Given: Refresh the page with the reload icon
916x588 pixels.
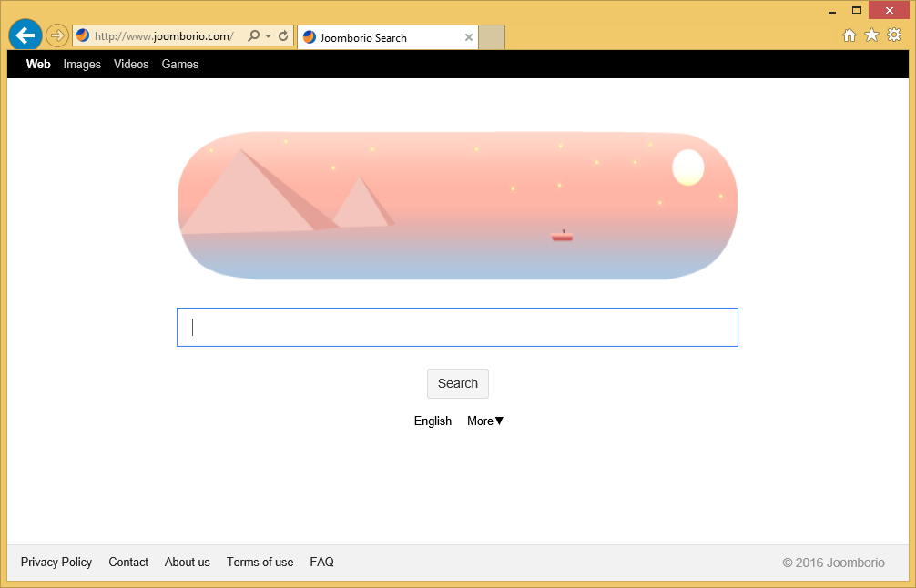Looking at the screenshot, I should click(x=283, y=36).
